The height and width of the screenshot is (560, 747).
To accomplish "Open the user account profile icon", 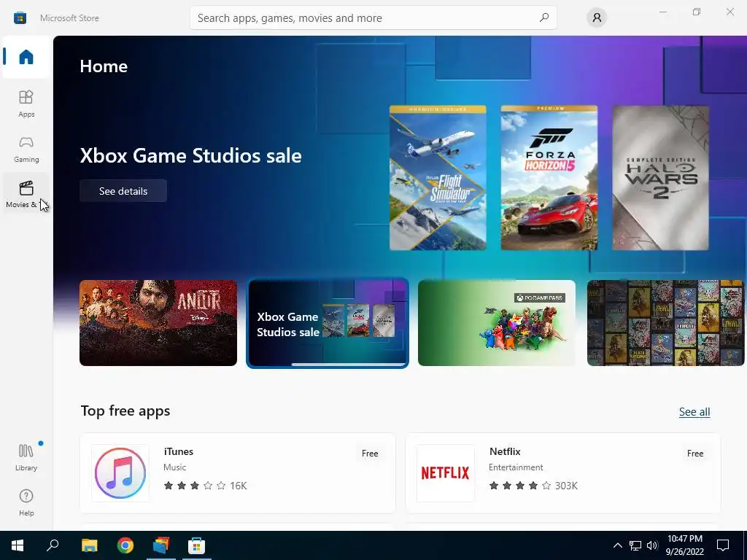I will point(597,18).
